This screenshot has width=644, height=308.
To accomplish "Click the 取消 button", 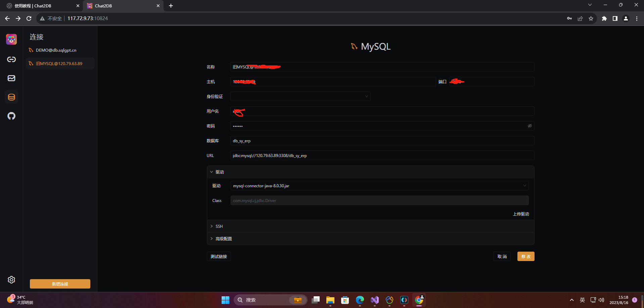I will click(x=502, y=256).
